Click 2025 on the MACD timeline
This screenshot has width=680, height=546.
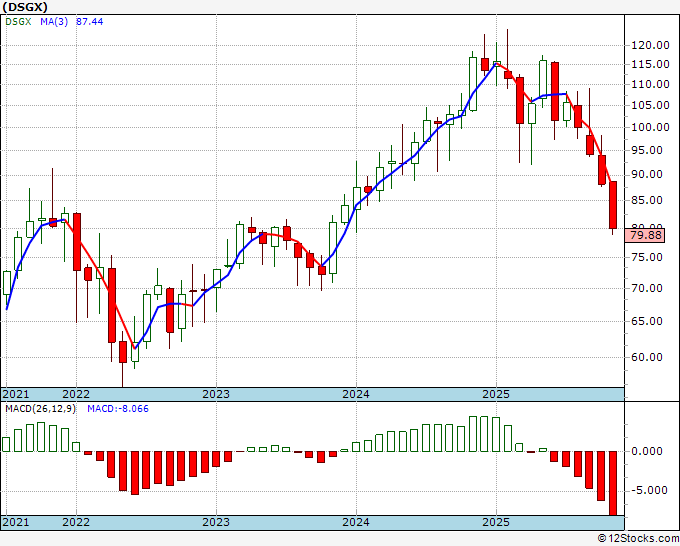pos(496,522)
